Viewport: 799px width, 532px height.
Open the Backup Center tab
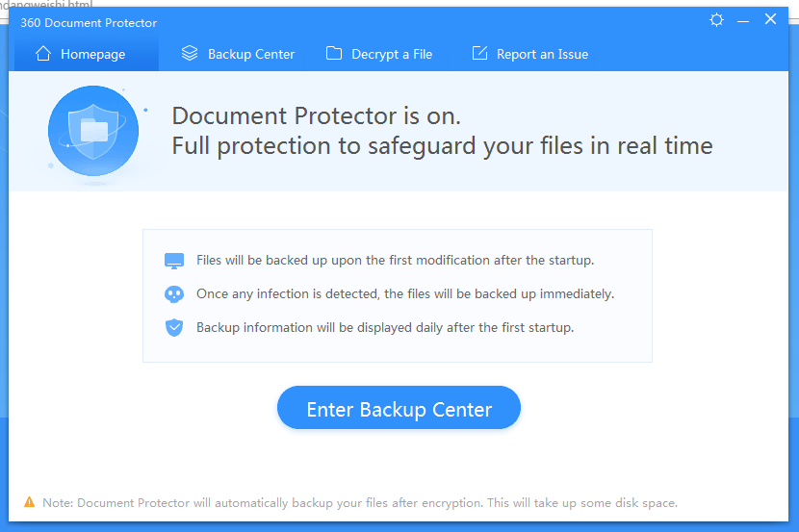point(238,54)
